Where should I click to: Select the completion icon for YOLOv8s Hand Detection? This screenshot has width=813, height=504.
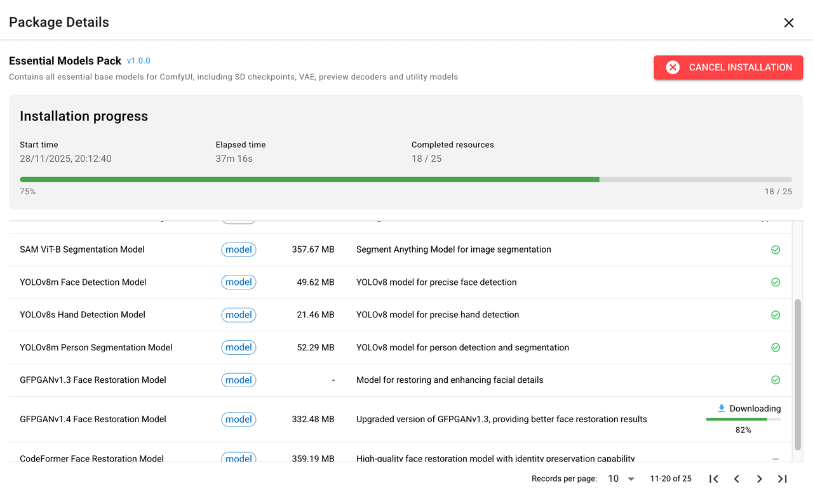pos(776,315)
